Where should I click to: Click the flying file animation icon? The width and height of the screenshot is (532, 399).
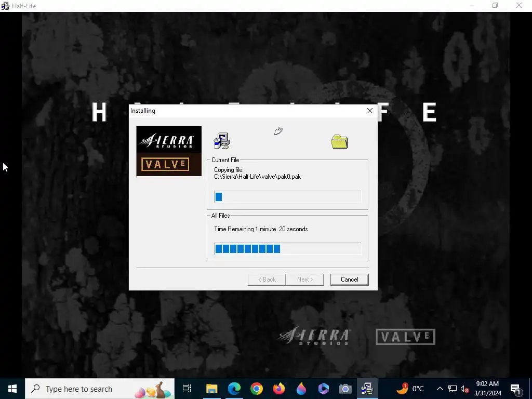(278, 131)
